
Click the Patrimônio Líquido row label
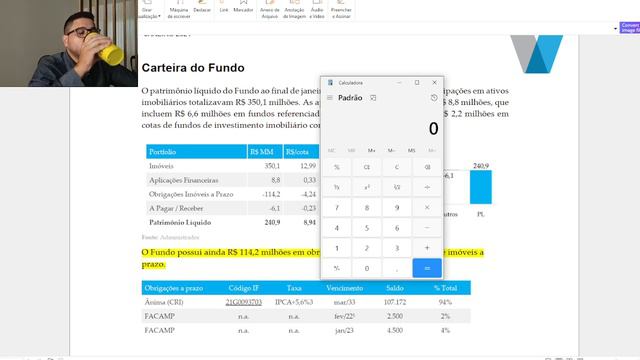coord(180,222)
